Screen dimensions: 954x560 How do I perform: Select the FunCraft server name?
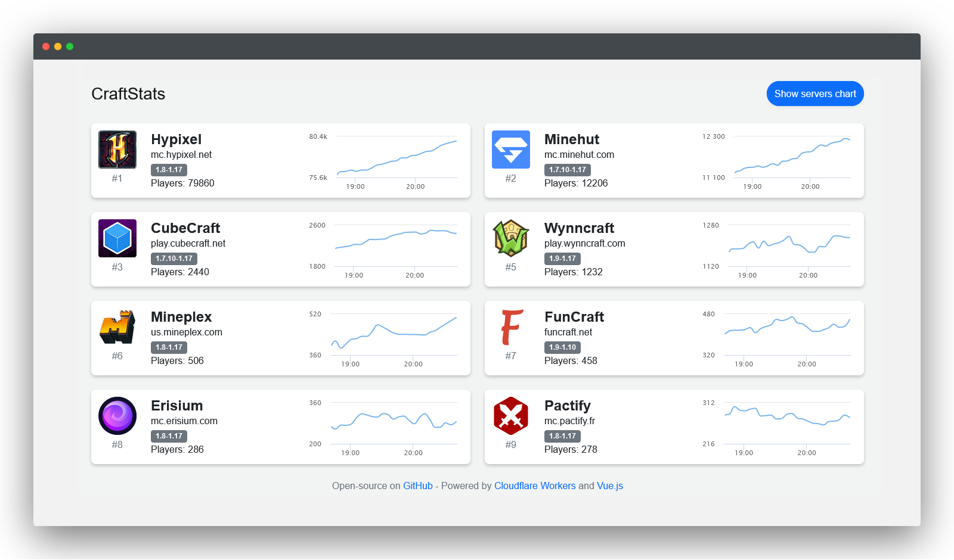click(x=574, y=317)
